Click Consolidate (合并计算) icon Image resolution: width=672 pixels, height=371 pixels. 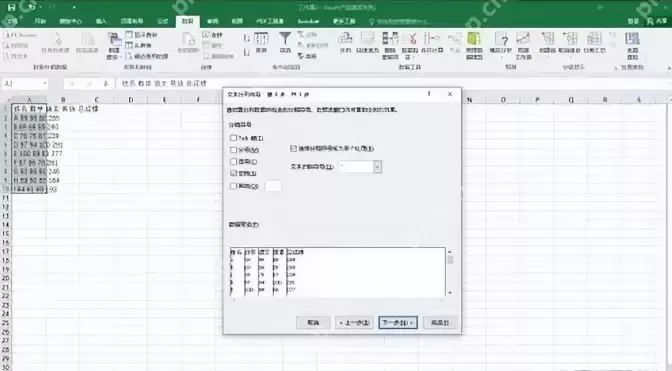click(432, 42)
